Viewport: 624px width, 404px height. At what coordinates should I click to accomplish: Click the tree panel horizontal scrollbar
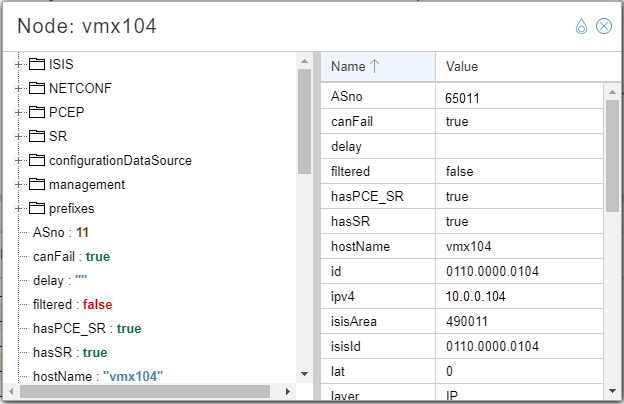(x=150, y=391)
